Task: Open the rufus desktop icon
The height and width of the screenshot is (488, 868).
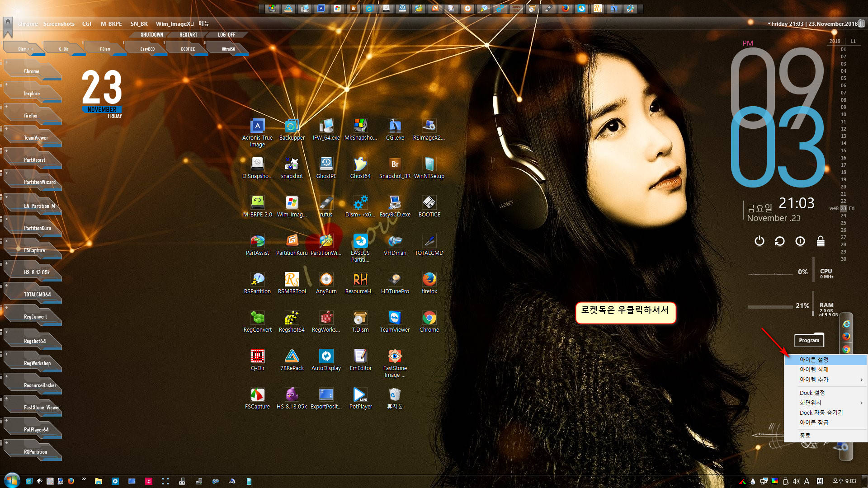Action: tap(326, 206)
